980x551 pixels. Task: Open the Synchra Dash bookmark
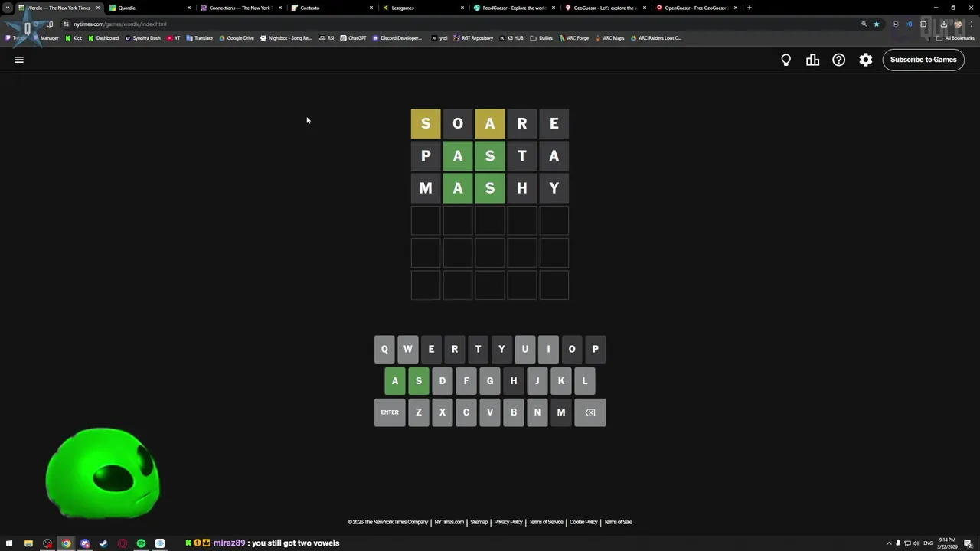[x=143, y=38]
